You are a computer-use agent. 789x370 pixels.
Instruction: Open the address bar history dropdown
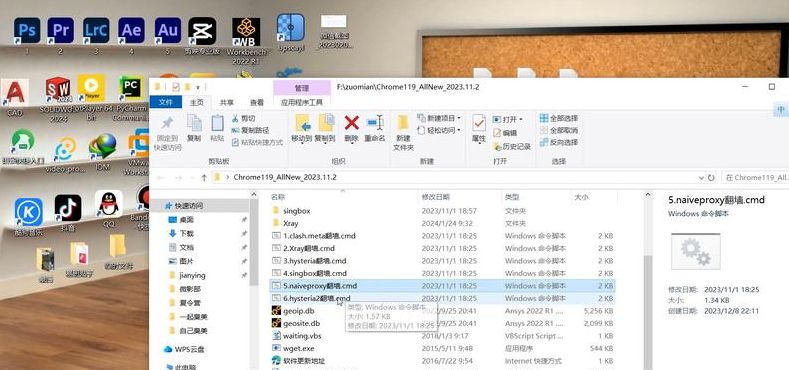coord(701,178)
